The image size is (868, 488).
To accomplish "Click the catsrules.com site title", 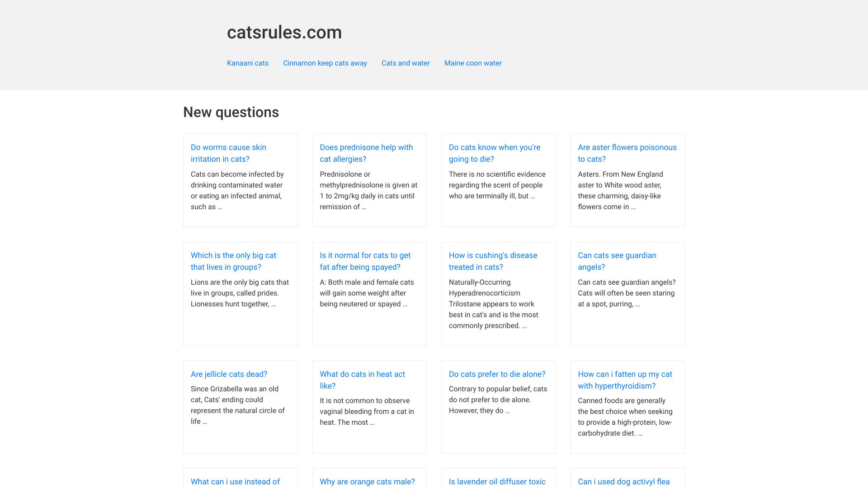I will click(x=284, y=32).
